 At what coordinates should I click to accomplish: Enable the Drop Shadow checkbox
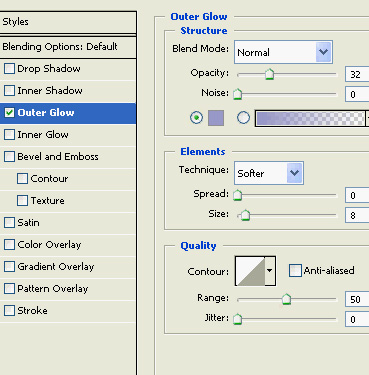pos(9,68)
